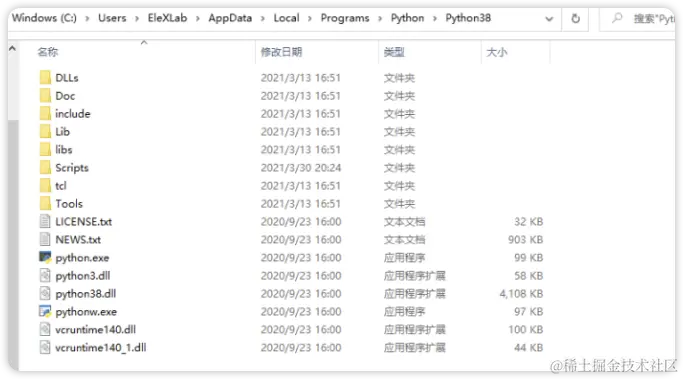
Task: Click 应用程序 type of pythonw.exe
Action: [x=404, y=311]
